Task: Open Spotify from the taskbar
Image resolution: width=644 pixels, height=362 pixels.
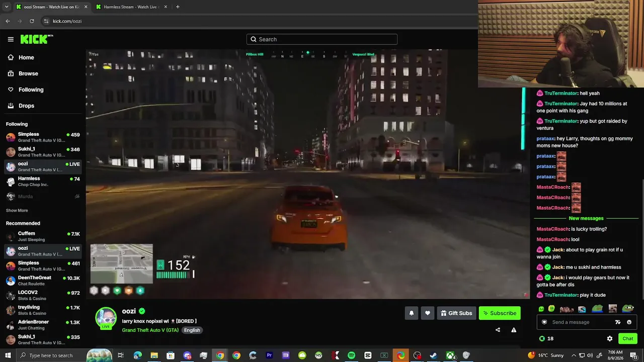Action: coord(351,355)
